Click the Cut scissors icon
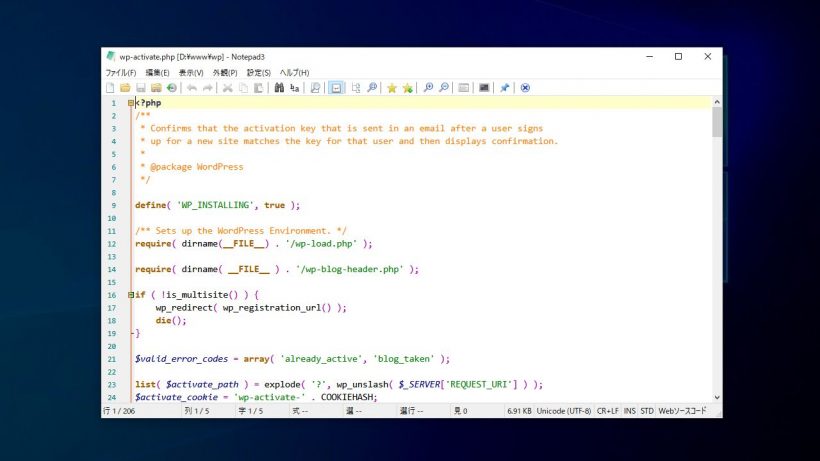 pos(227,88)
